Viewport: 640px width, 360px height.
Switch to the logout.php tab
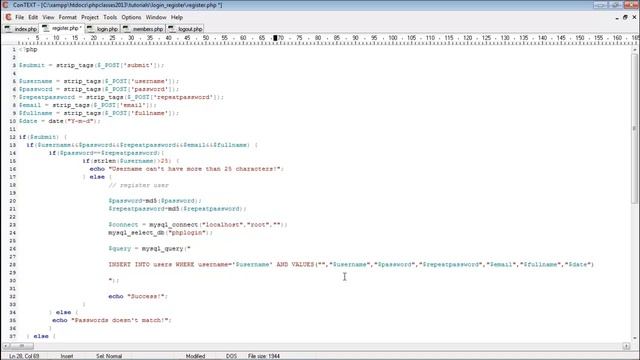point(185,29)
